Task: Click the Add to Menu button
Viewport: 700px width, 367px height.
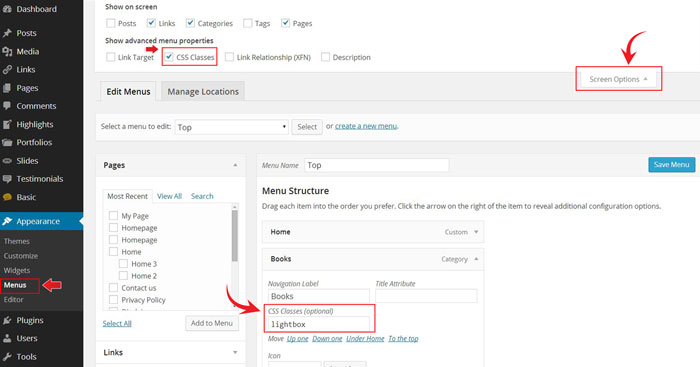Action: click(x=212, y=323)
